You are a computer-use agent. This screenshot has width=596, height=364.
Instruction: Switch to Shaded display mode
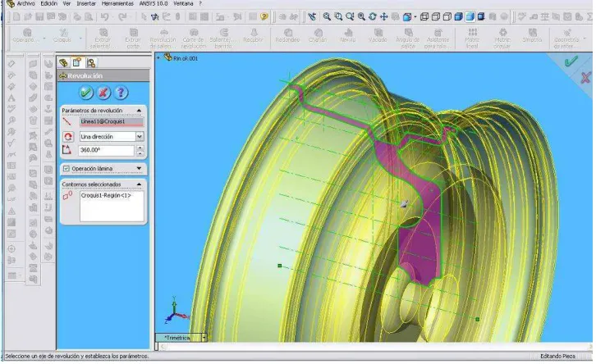[x=470, y=16]
